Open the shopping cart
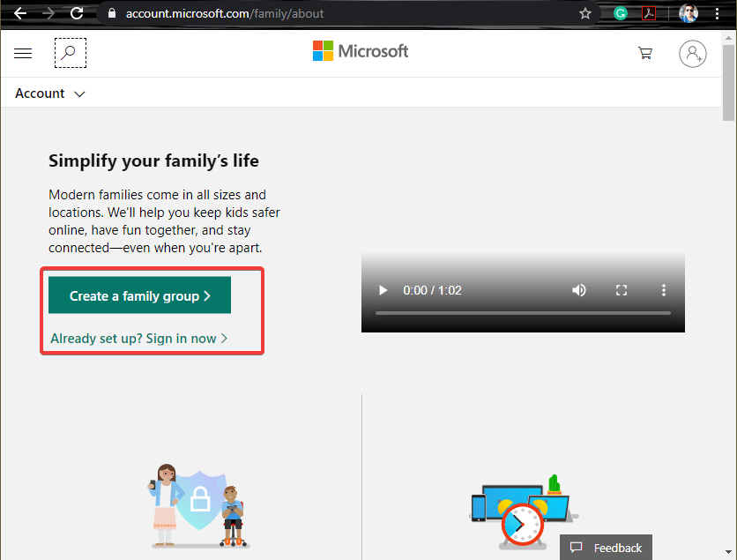 coord(645,54)
